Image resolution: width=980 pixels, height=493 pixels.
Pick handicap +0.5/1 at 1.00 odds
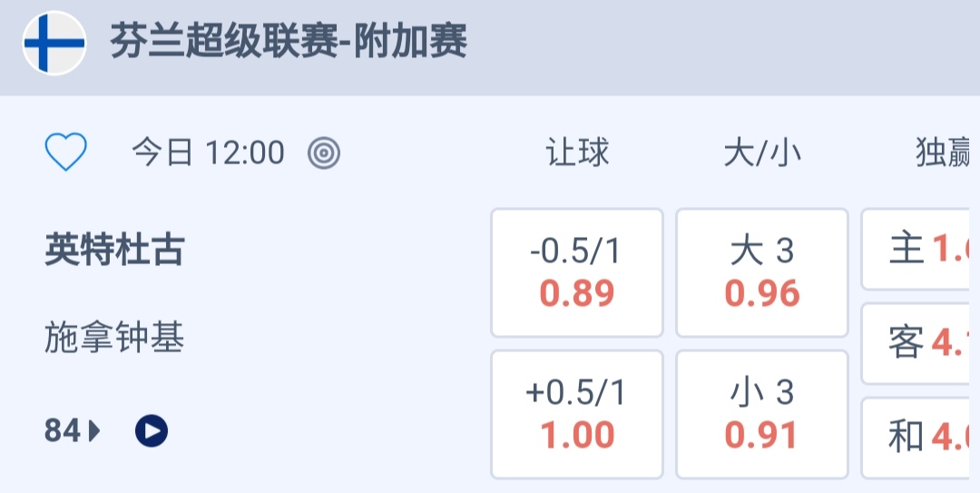click(x=577, y=414)
